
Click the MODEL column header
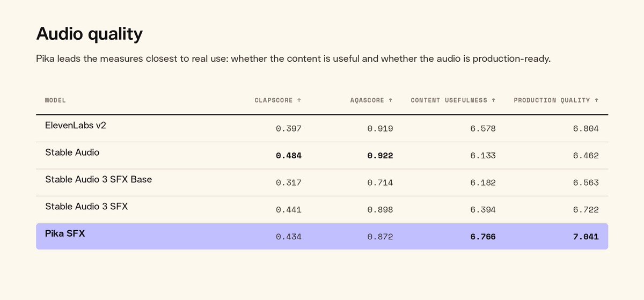click(x=55, y=100)
